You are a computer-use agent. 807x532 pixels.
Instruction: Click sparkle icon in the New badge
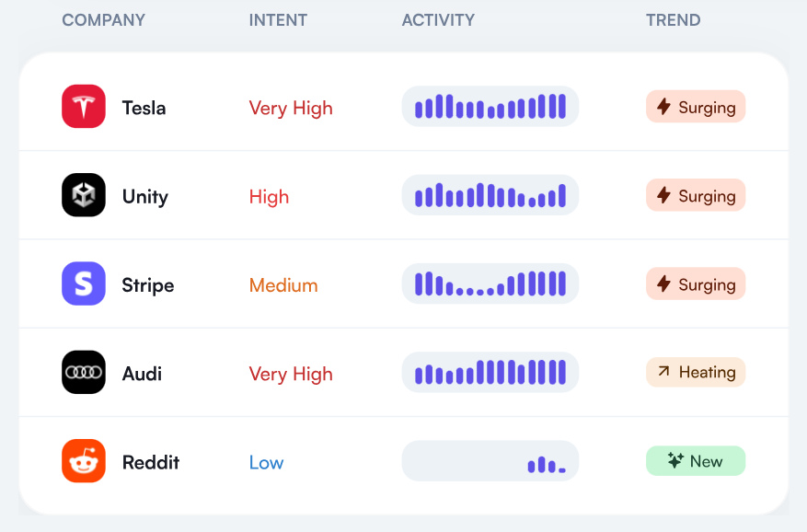coord(675,460)
